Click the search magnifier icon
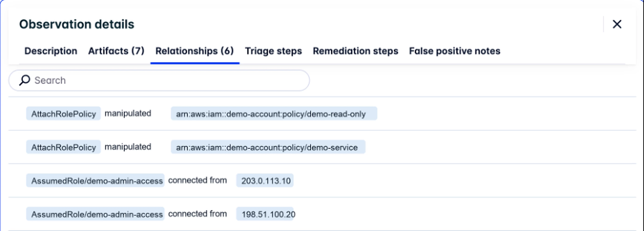 click(24, 80)
